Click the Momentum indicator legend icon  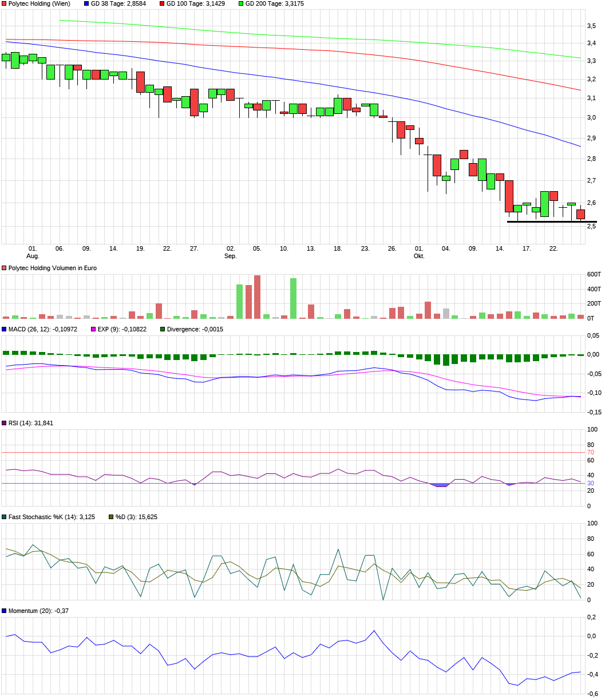click(4, 611)
